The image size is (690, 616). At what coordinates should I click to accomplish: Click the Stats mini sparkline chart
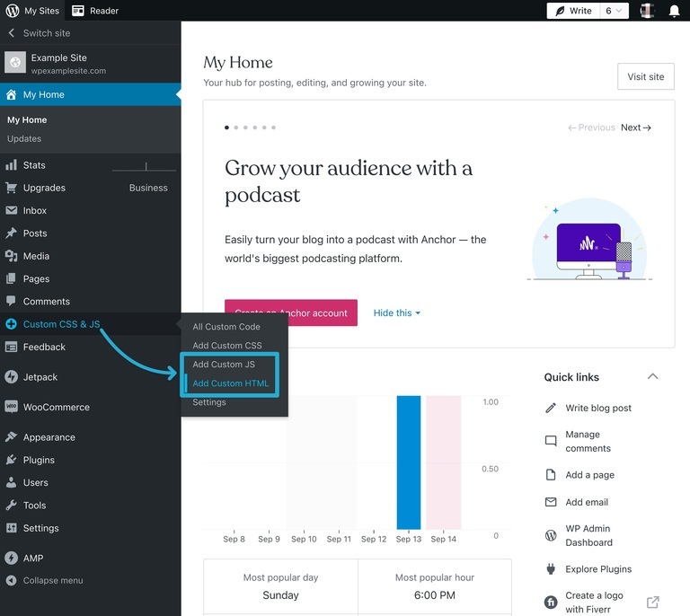[144, 166]
